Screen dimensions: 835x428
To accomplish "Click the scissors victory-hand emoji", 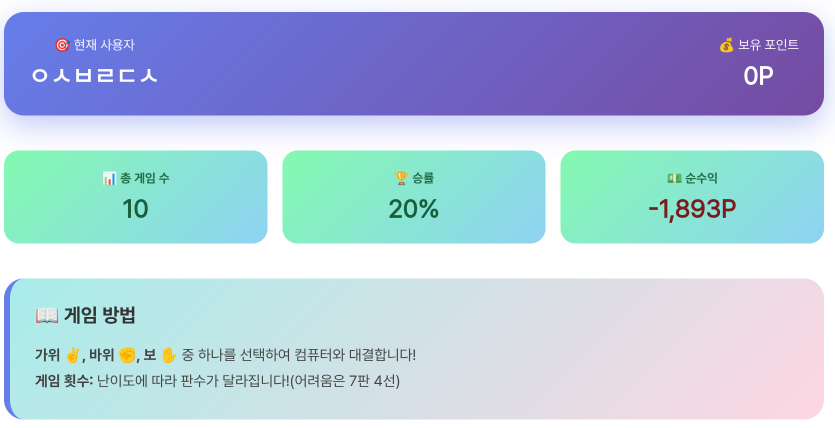I will click(x=72, y=355).
